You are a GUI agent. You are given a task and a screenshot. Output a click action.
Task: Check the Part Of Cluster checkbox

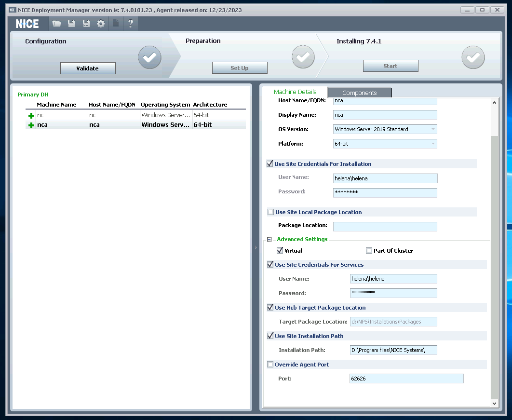pos(369,251)
